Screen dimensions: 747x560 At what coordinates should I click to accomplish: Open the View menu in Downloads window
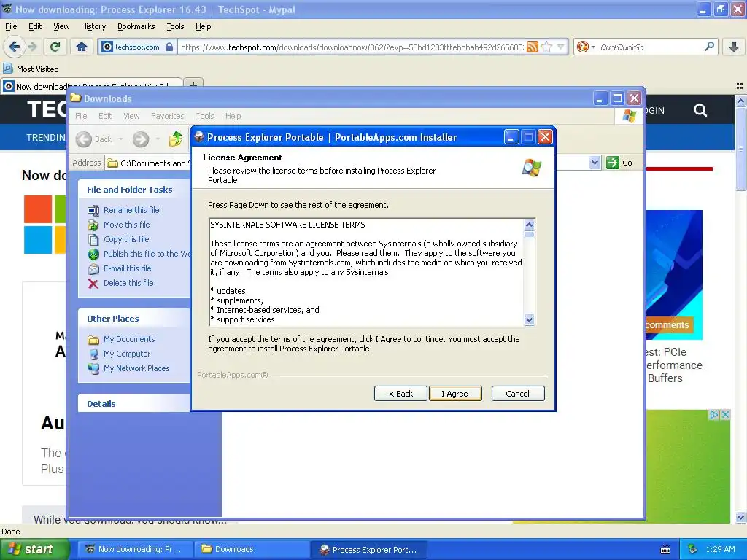click(131, 116)
